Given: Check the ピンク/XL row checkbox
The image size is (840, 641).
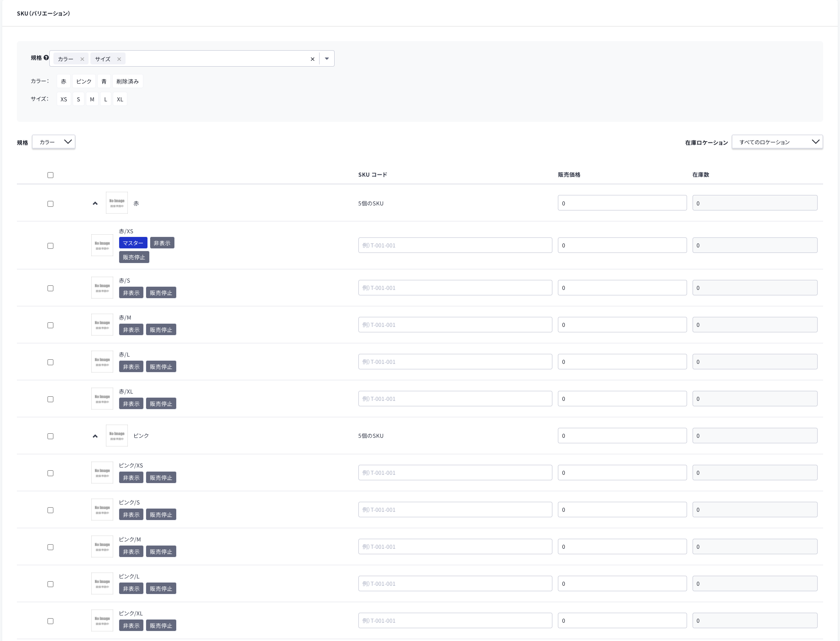Looking at the screenshot, I should pos(51,621).
